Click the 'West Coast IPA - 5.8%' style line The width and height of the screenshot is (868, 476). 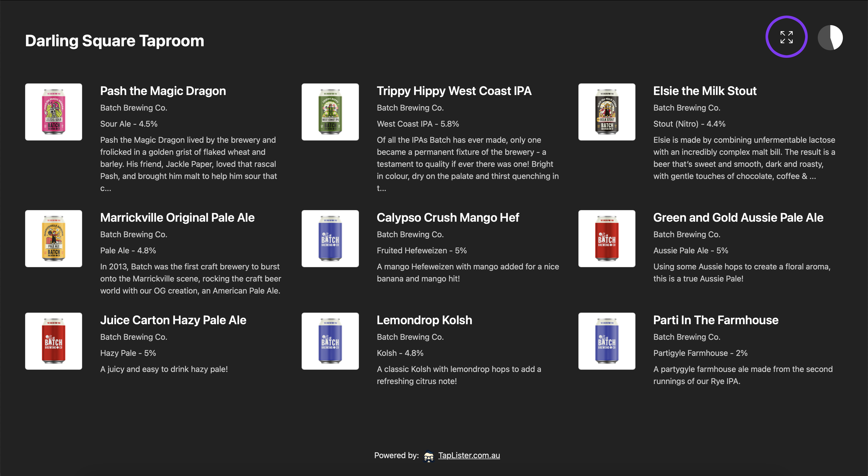pos(418,124)
